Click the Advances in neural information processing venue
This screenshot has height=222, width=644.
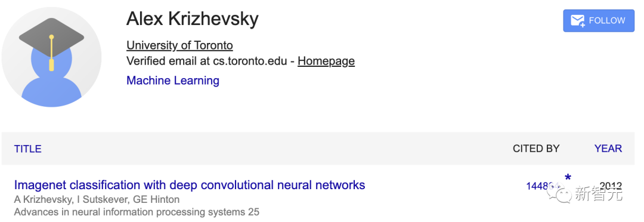pos(137,212)
